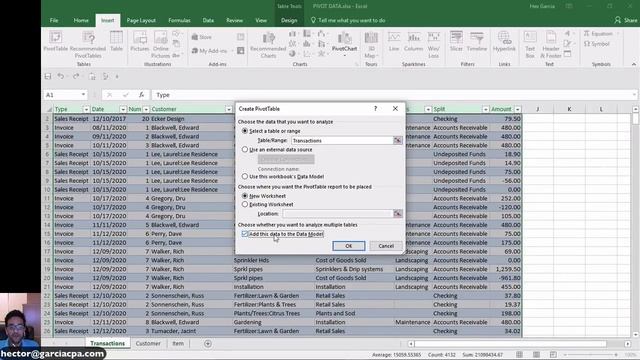Click the Location input field
The height and width of the screenshot is (360, 640).
(x=338, y=213)
